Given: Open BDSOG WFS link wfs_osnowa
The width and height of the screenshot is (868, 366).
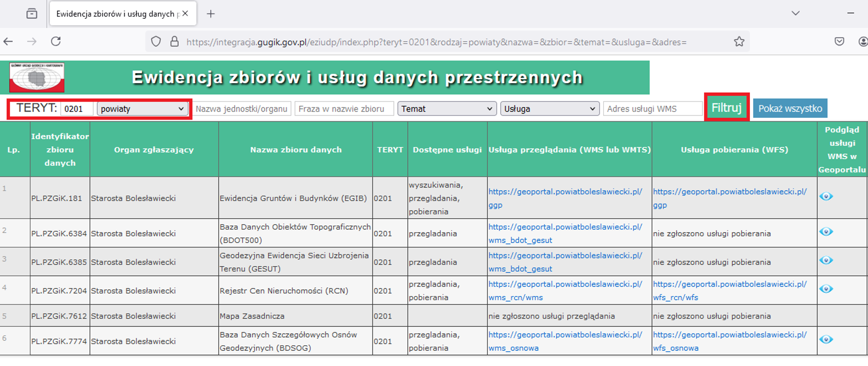Looking at the screenshot, I should (x=730, y=341).
